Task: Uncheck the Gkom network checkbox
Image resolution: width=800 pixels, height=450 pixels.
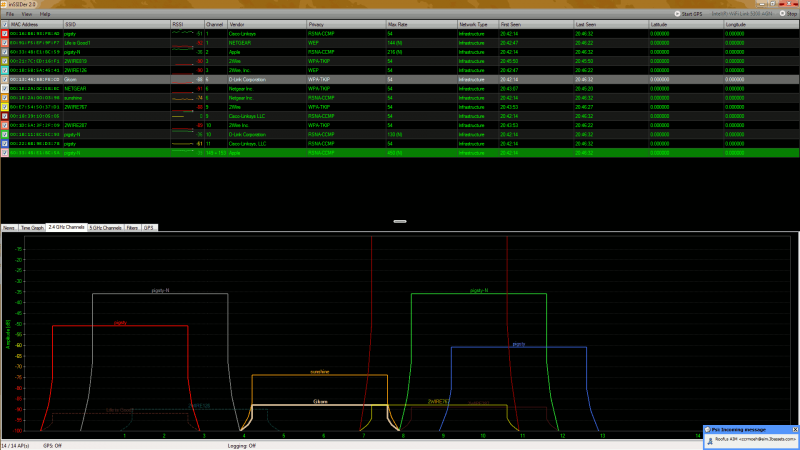Action: click(4, 78)
